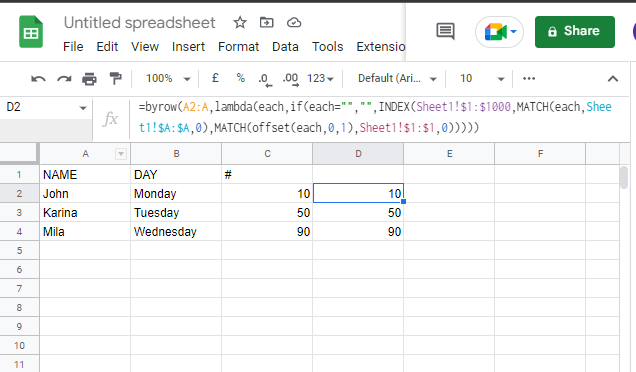Screen dimensions: 636x372
Task: Select row 1 header
Action: coord(19,174)
